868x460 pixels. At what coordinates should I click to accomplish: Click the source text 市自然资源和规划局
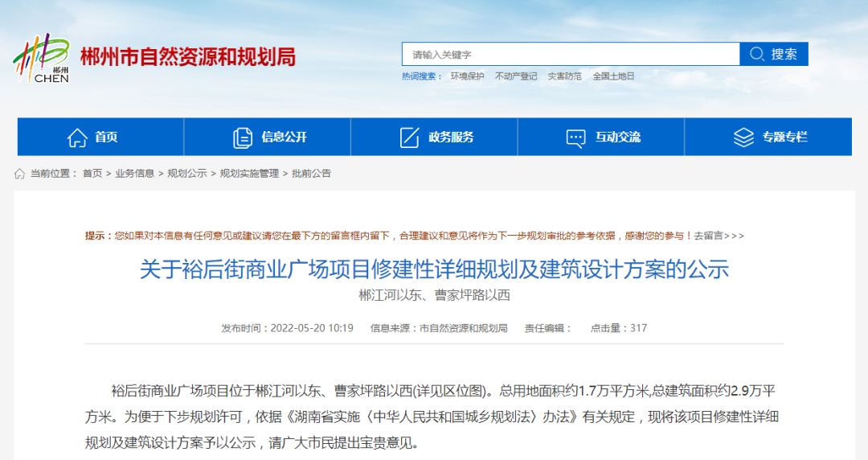click(464, 328)
